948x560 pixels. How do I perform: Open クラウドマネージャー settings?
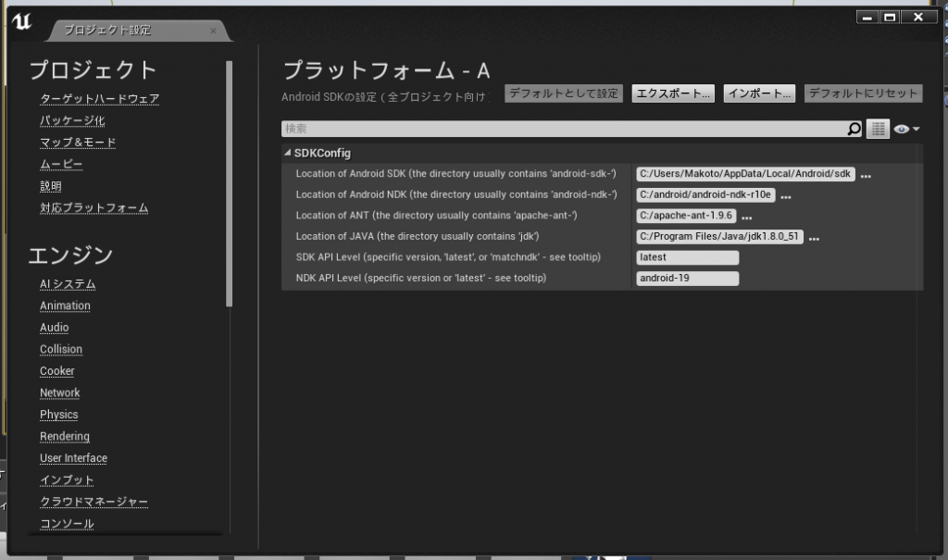click(x=94, y=502)
